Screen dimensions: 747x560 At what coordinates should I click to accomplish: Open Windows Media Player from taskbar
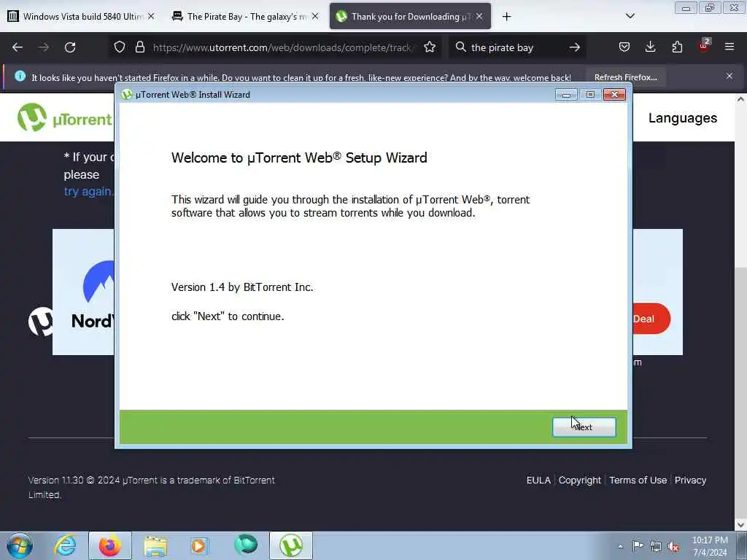coord(198,545)
